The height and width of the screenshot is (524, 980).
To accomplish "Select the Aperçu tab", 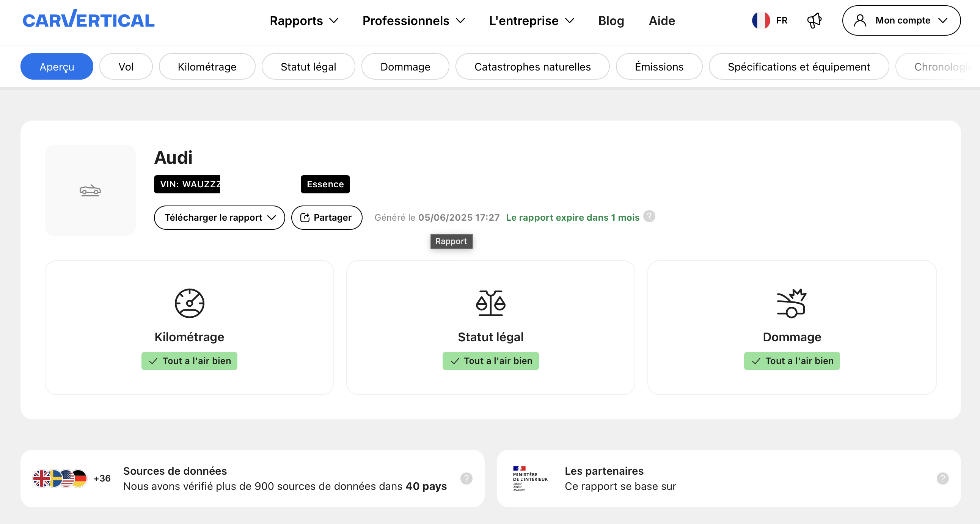I will pyautogui.click(x=57, y=67).
